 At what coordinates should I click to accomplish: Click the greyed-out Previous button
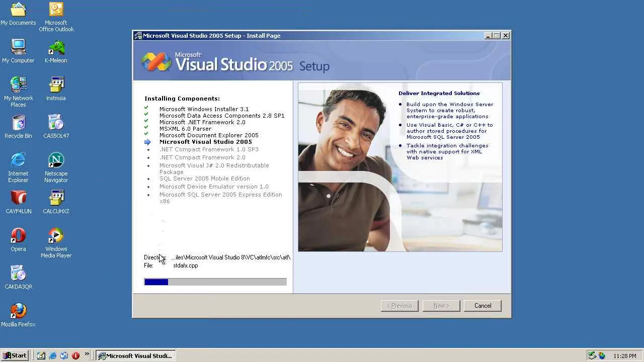[x=399, y=306]
